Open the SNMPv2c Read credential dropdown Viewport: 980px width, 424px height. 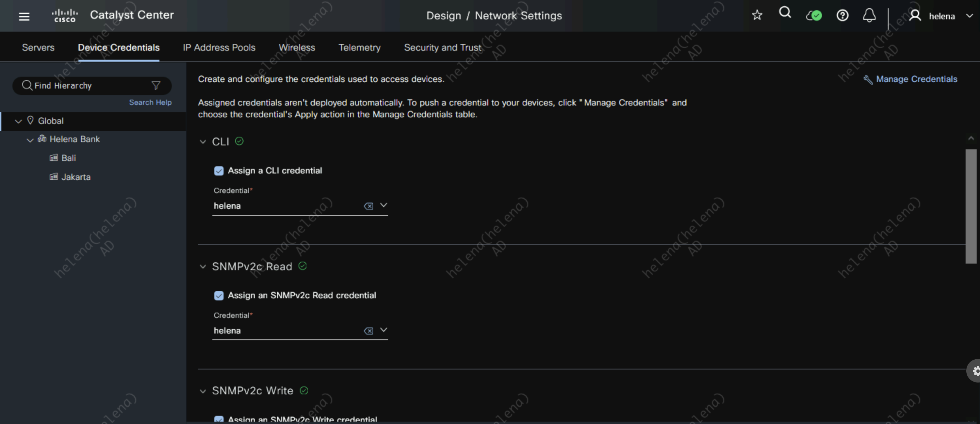tap(384, 330)
